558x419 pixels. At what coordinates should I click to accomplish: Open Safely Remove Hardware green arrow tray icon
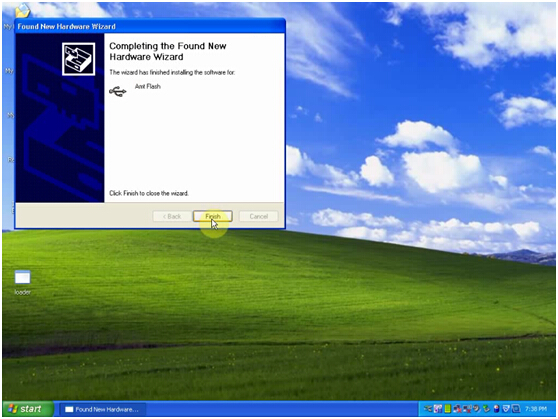click(486, 409)
